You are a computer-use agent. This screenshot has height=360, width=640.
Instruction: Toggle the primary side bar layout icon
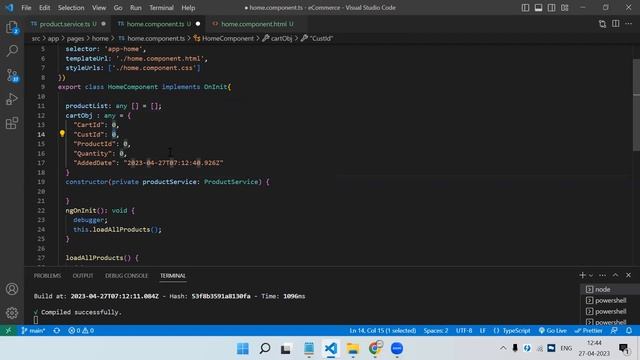pyautogui.click(x=525, y=8)
